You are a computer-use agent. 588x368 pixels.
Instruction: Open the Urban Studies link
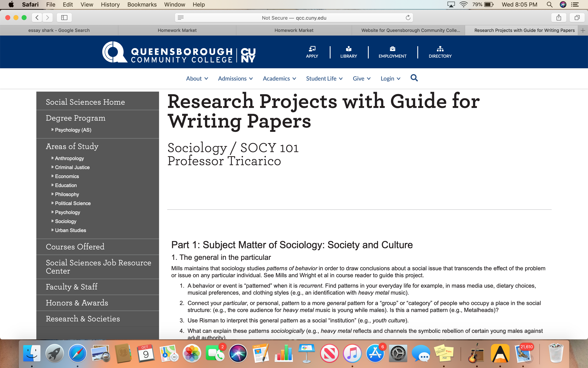coord(70,230)
